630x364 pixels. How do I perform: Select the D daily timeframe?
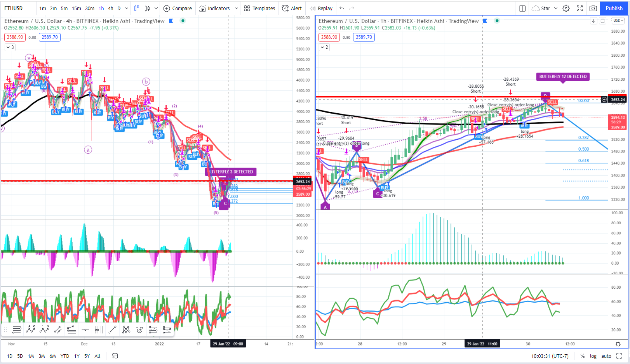coord(119,8)
